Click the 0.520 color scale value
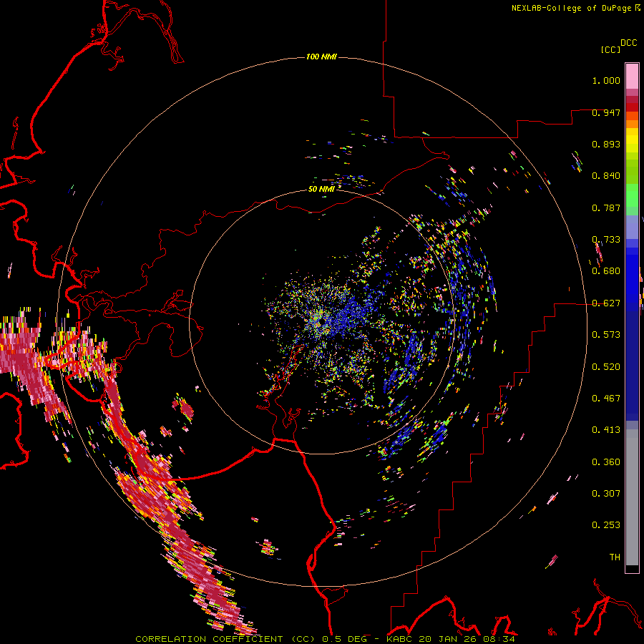The image size is (644, 644). [x=606, y=367]
